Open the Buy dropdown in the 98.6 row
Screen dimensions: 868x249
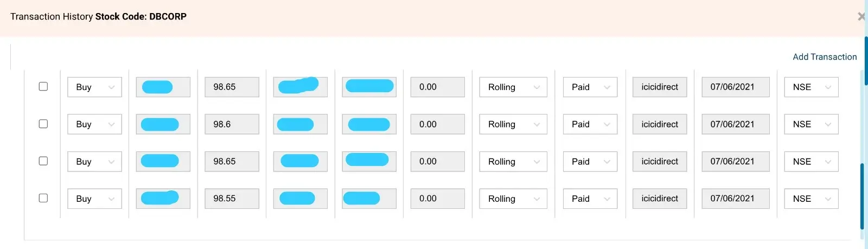point(94,124)
